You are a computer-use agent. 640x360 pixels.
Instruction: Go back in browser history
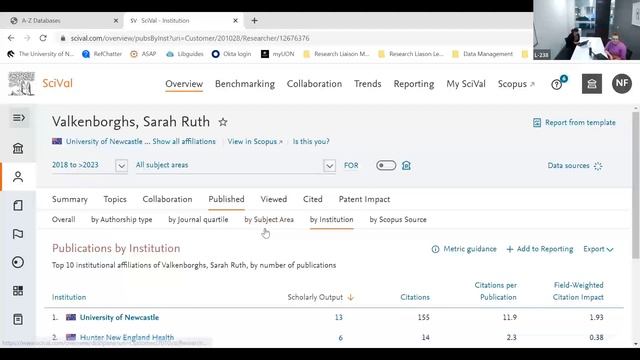click(x=11, y=38)
